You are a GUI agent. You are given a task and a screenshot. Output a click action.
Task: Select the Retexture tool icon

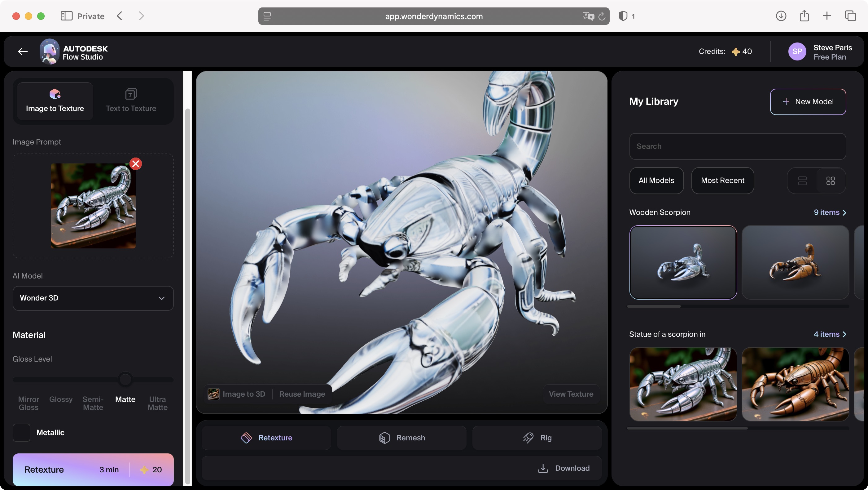coord(247,437)
